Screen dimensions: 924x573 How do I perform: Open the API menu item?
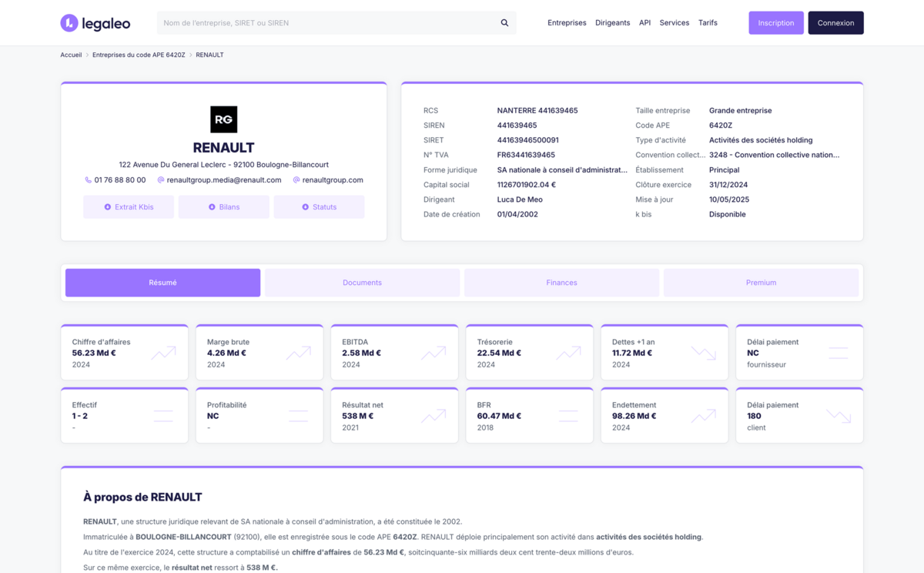[645, 23]
